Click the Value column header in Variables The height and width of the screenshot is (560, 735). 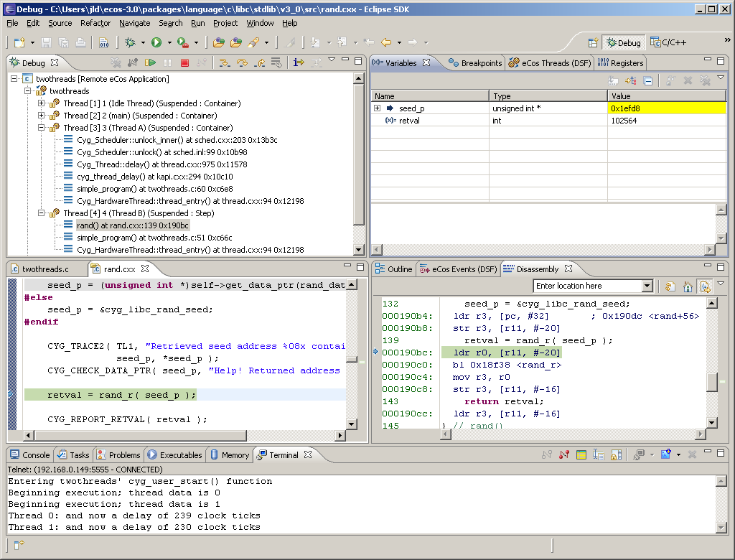666,96
